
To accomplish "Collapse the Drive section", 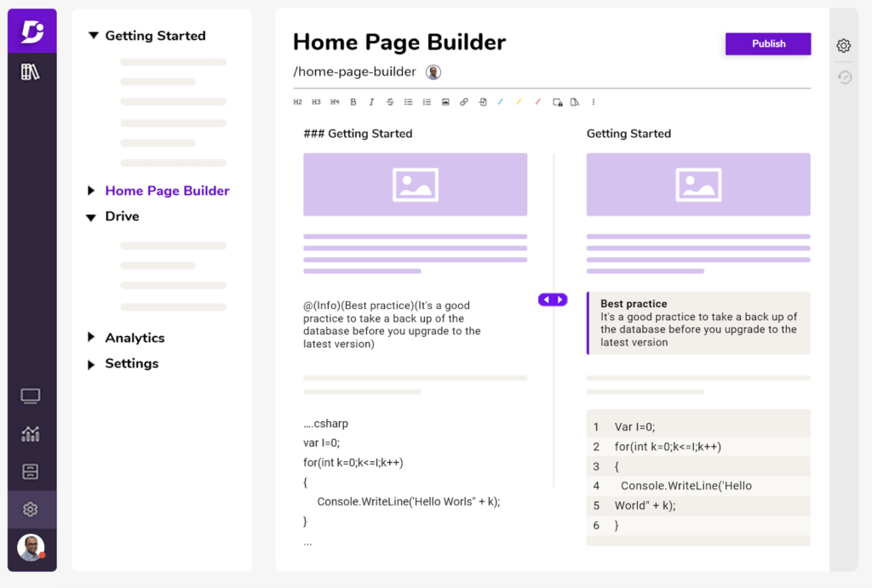I will point(93,216).
